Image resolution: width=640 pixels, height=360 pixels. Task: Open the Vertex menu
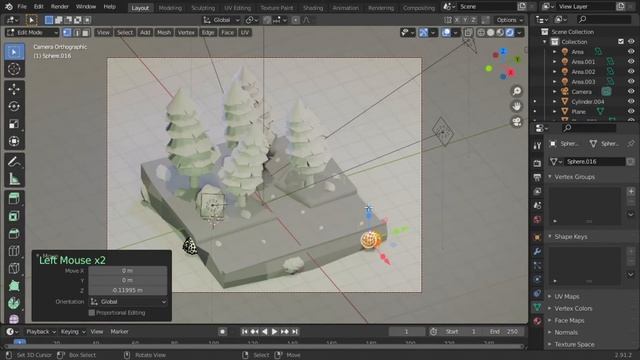coord(186,33)
